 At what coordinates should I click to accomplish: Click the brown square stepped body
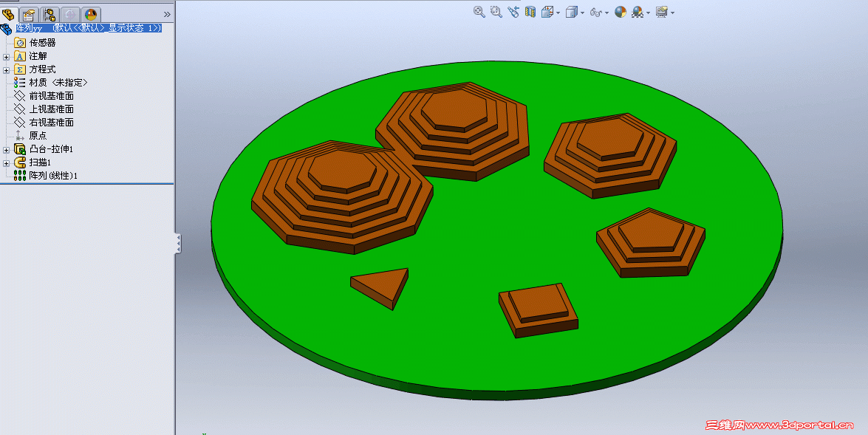click(538, 309)
